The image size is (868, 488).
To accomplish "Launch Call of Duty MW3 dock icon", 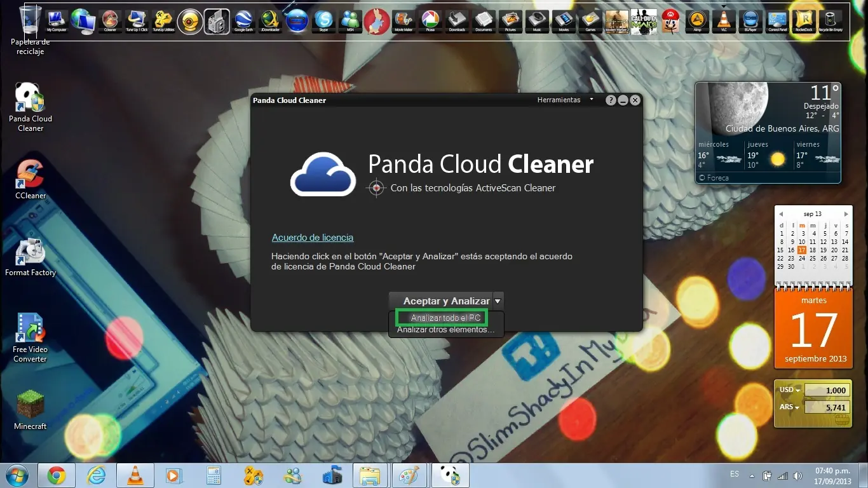I will [642, 22].
